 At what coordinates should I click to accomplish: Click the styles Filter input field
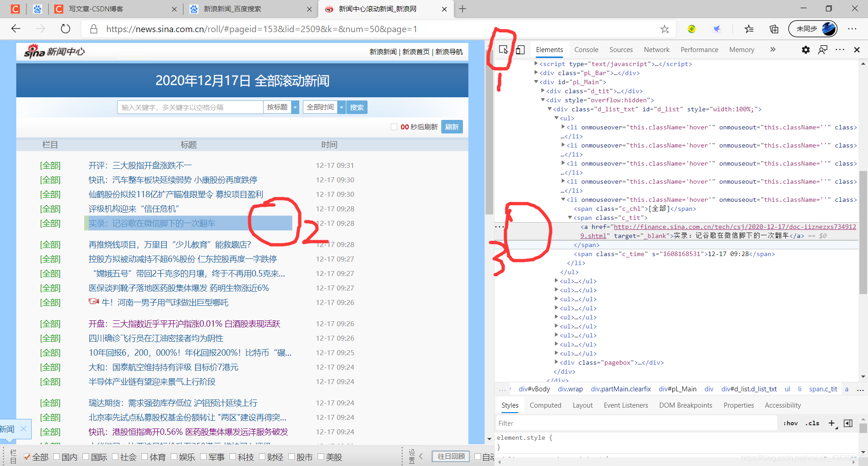[x=637, y=423]
